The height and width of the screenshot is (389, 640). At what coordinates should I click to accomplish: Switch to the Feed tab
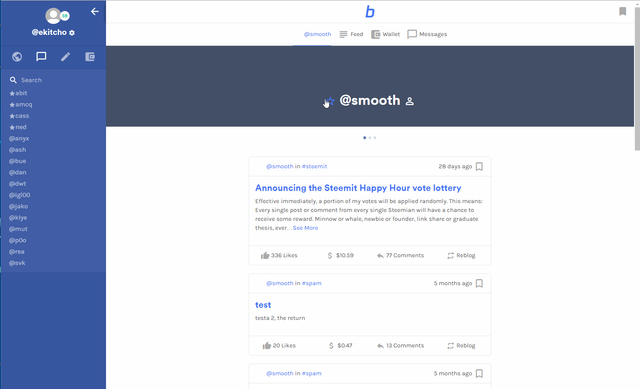click(351, 34)
